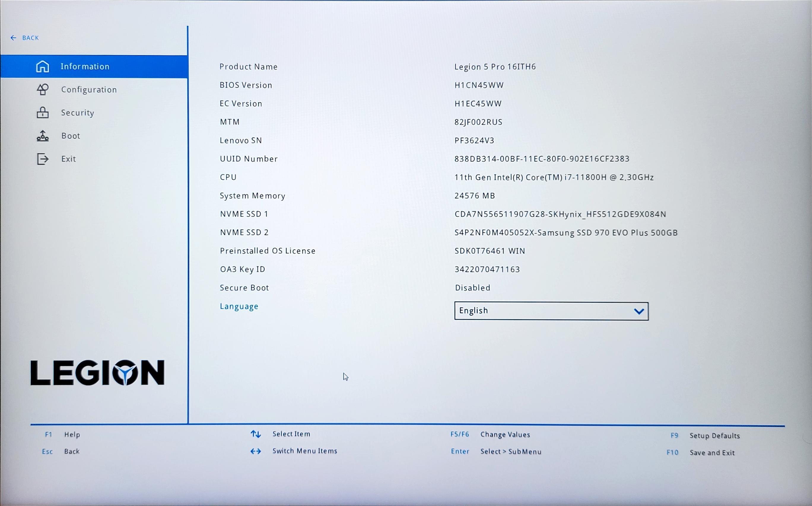Image resolution: width=812 pixels, height=506 pixels.
Task: Click the UUID Number label
Action: 249,159
